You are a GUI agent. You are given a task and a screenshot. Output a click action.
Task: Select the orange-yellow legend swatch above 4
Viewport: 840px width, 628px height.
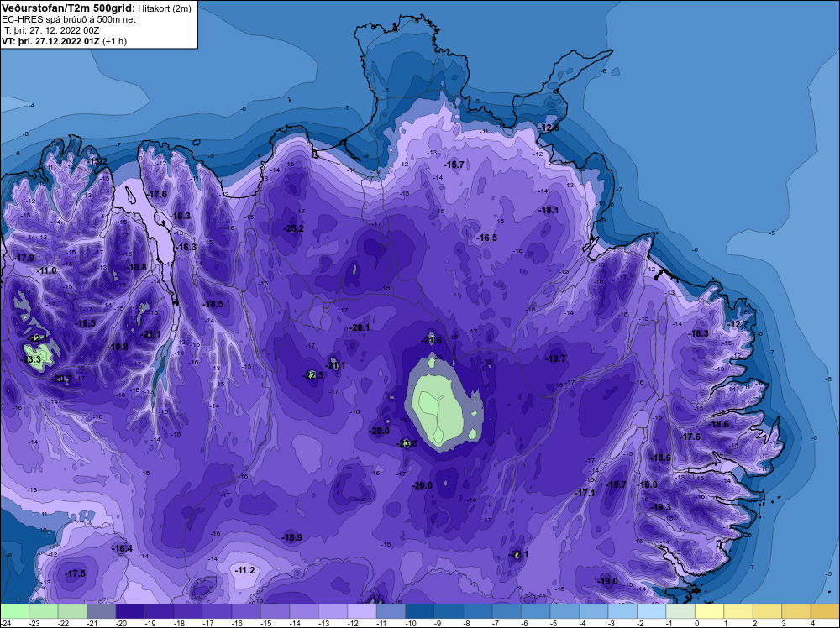click(x=825, y=611)
